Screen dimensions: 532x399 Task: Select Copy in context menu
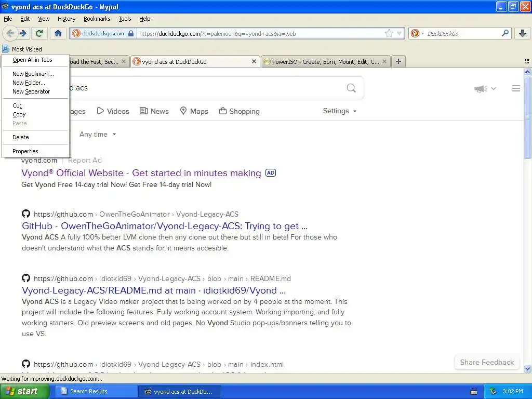click(35, 114)
